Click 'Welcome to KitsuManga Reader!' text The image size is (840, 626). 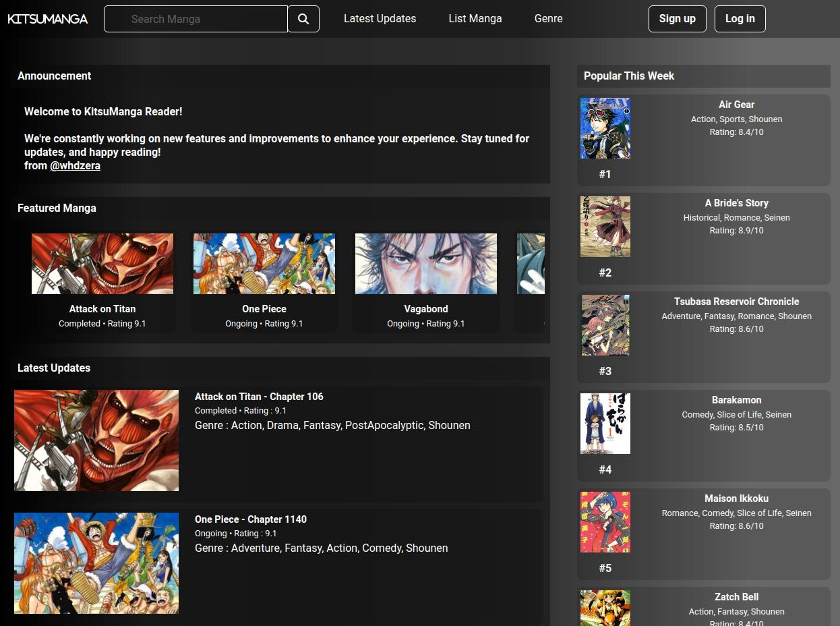(x=103, y=111)
